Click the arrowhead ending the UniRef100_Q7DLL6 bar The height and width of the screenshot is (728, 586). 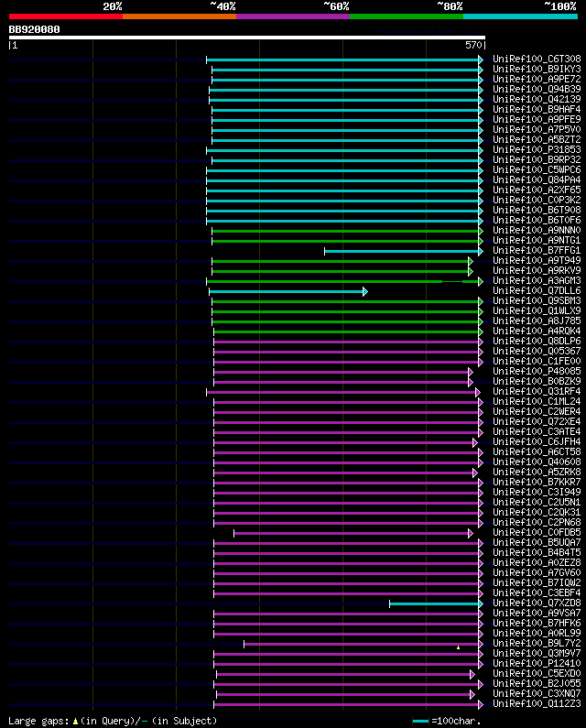[x=365, y=291]
